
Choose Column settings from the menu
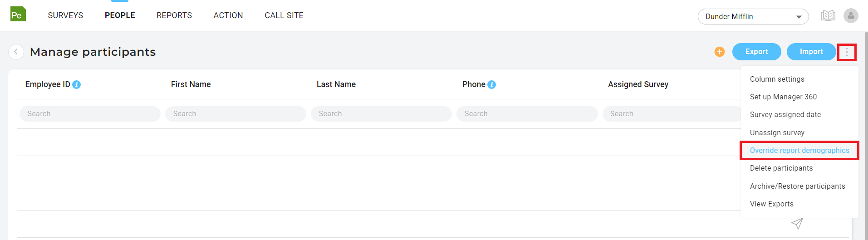tap(777, 79)
